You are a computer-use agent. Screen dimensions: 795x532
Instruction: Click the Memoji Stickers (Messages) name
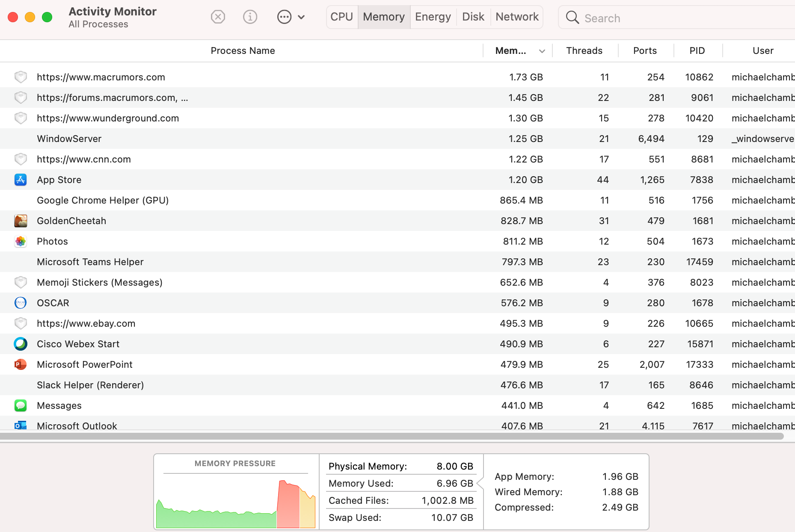(100, 282)
